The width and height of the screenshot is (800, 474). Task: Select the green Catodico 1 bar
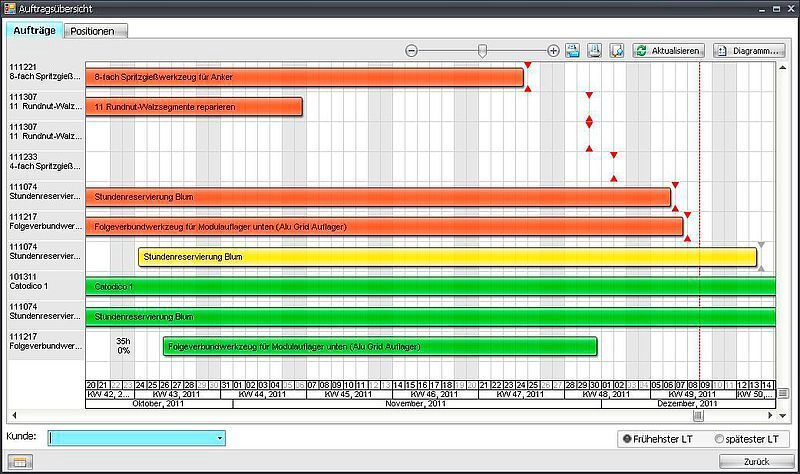pos(431,287)
